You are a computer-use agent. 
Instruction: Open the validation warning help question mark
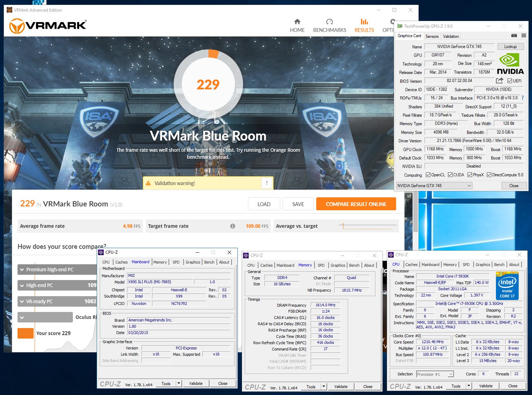(x=267, y=183)
